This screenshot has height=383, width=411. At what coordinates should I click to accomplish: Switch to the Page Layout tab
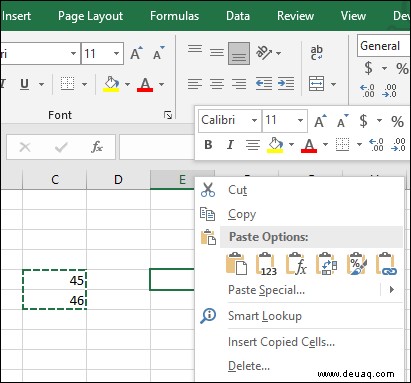90,16
